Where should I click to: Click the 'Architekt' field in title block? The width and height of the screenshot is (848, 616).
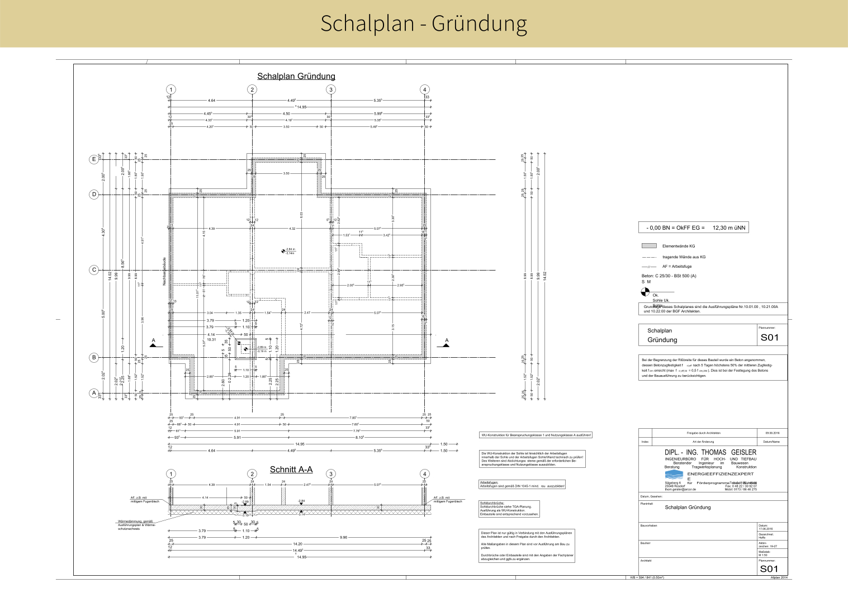(x=698, y=566)
